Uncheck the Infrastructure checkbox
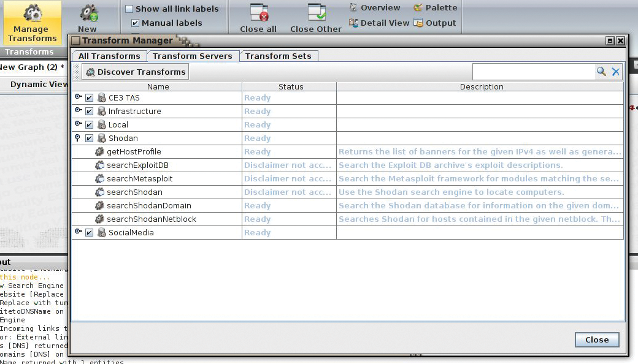The height and width of the screenshot is (364, 638). [89, 112]
